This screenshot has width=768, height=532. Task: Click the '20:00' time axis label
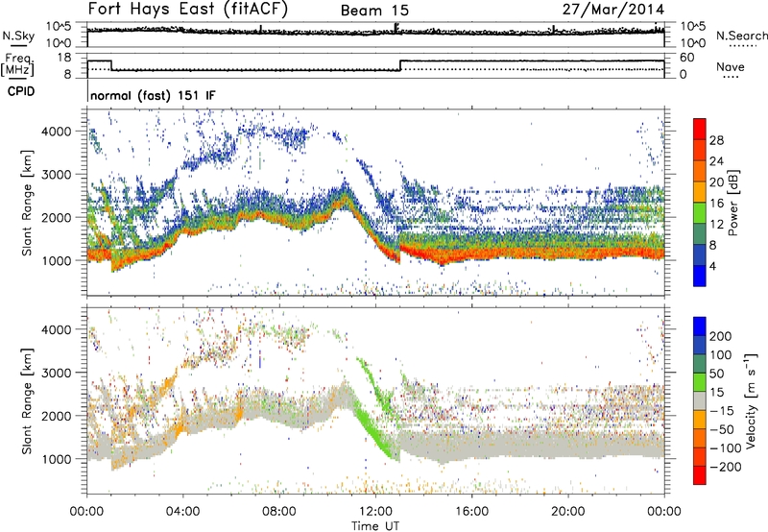568,512
